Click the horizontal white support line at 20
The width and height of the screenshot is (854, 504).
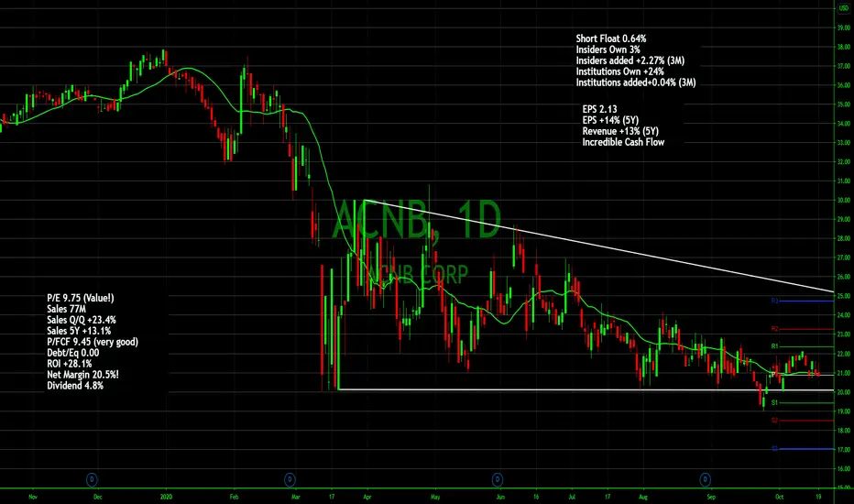pyautogui.click(x=586, y=389)
